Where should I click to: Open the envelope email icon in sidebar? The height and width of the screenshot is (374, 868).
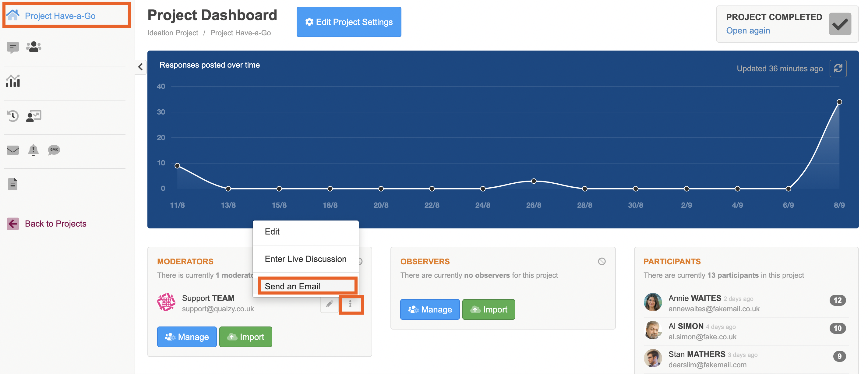click(13, 150)
